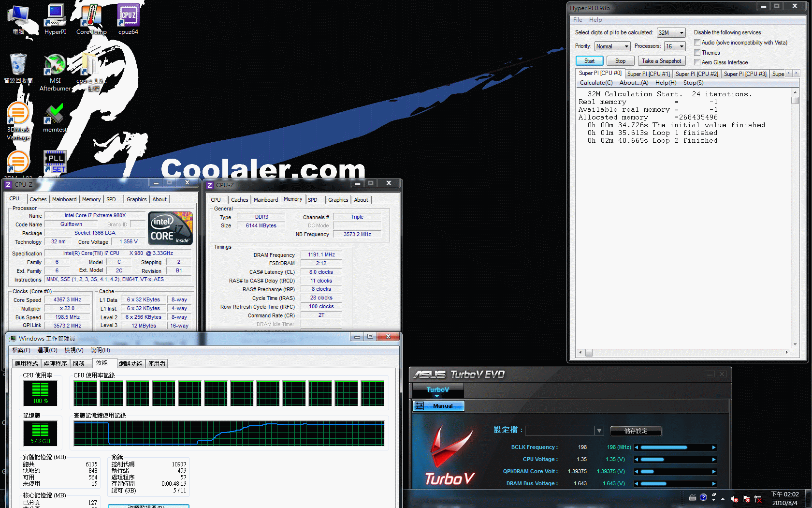Click the Stop button in Hyper PI
This screenshot has height=508, width=812.
pyautogui.click(x=620, y=61)
